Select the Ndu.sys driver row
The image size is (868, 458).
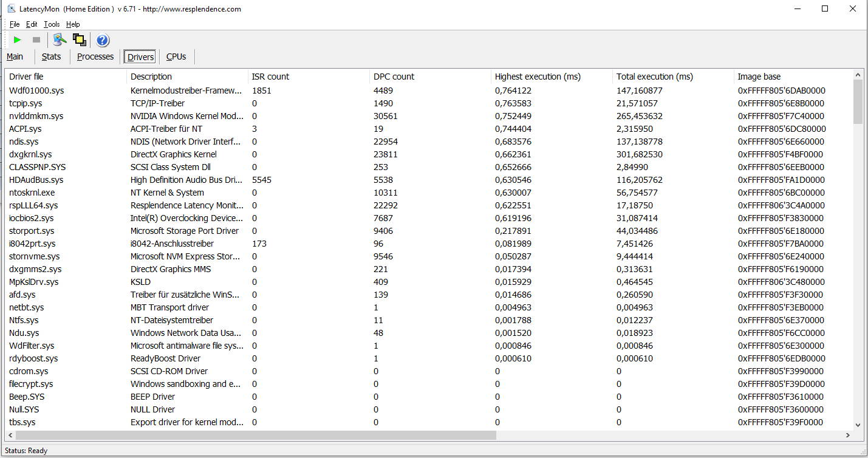click(x=429, y=333)
